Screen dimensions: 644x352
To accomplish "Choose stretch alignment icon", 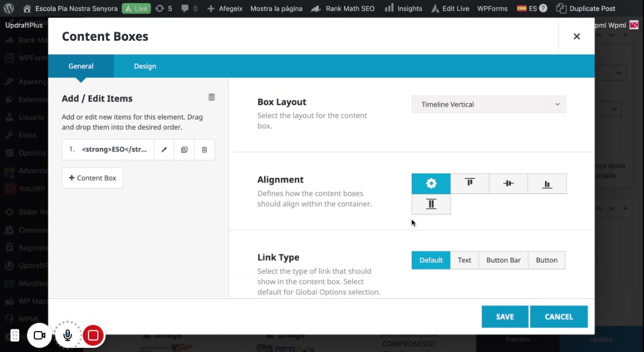I will tap(431, 204).
